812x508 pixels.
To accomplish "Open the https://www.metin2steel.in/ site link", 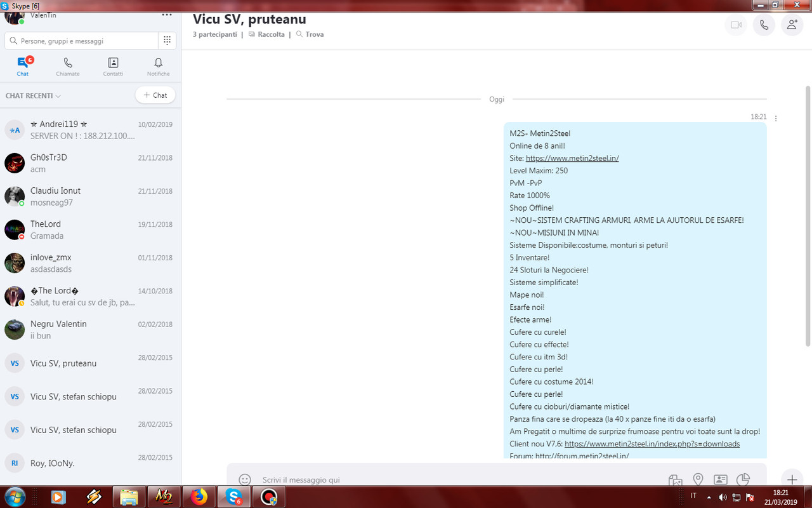I will coord(572,158).
